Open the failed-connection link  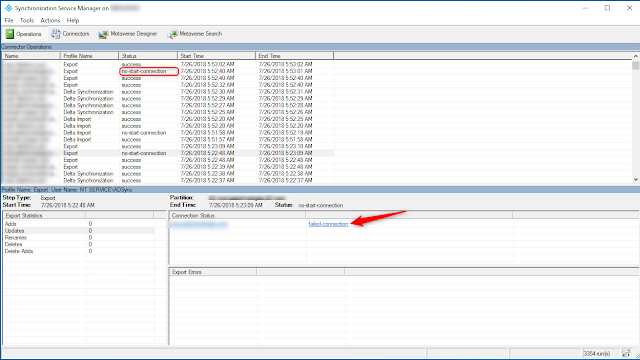(328, 224)
